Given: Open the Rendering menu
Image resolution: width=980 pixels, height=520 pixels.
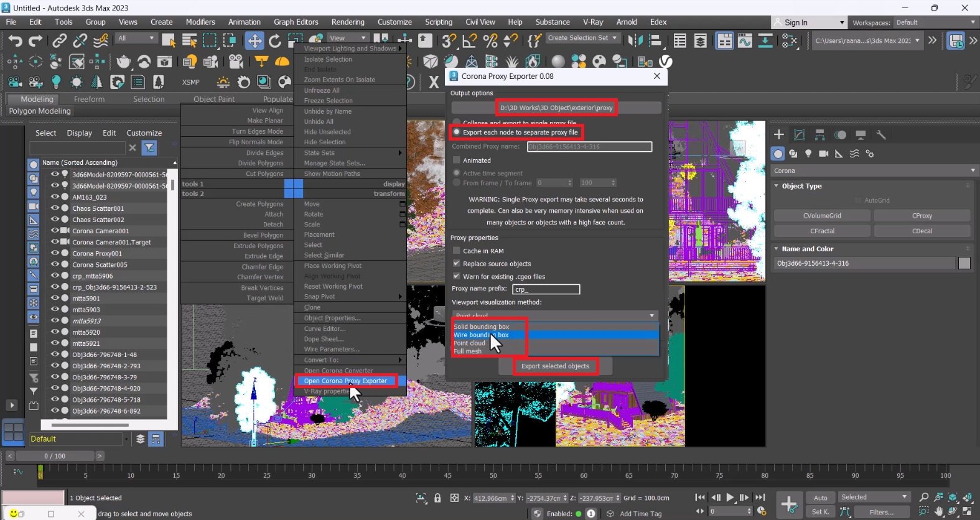Looking at the screenshot, I should pos(348,22).
